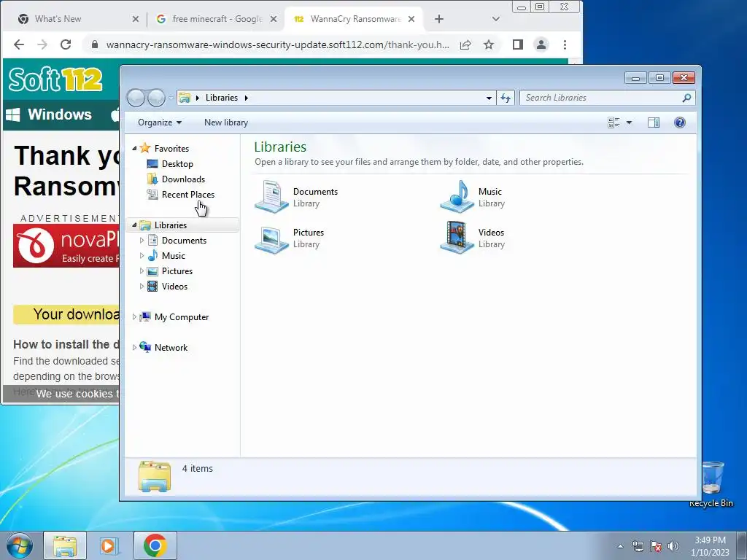Select Videos in the navigation tree
Image resolution: width=747 pixels, height=560 pixels.
pos(174,286)
